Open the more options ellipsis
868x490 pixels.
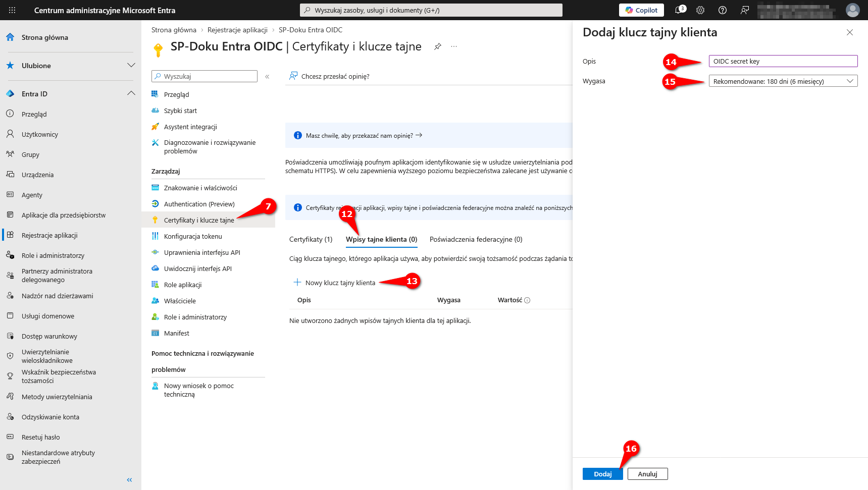454,46
